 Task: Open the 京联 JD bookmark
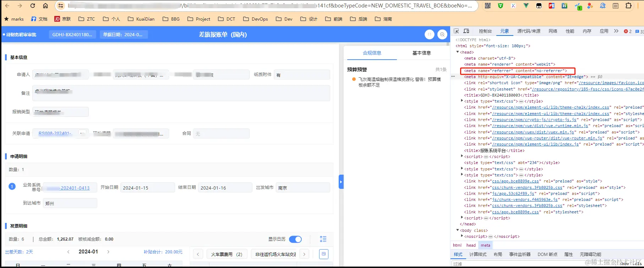62,19
